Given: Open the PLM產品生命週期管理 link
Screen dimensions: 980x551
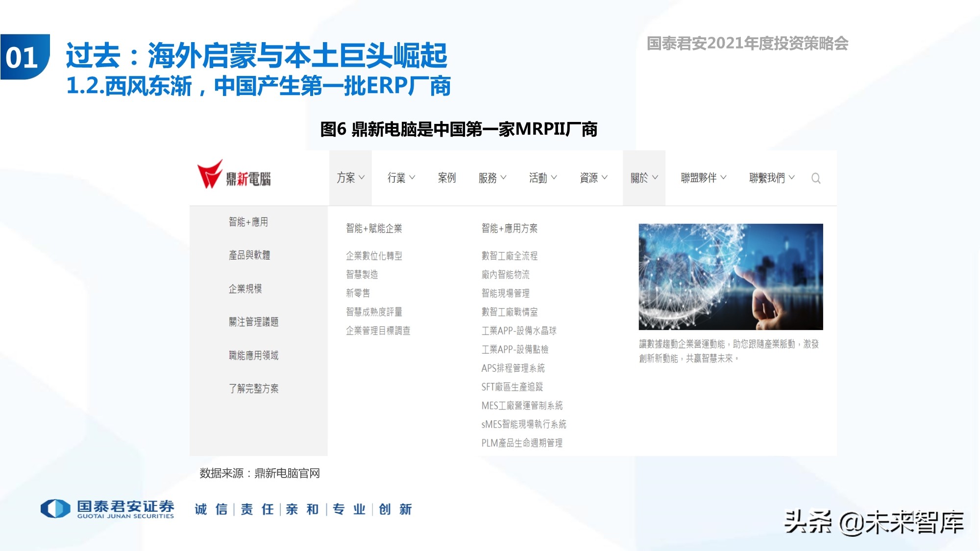Looking at the screenshot, I should coord(522,443).
